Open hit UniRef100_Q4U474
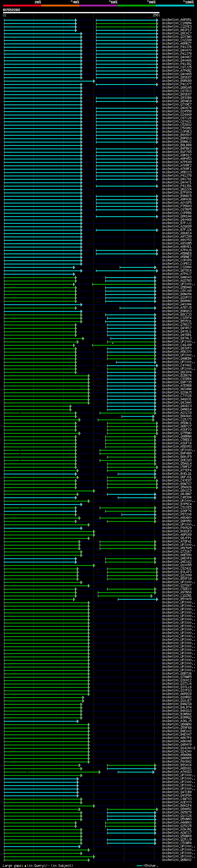 point(176,108)
